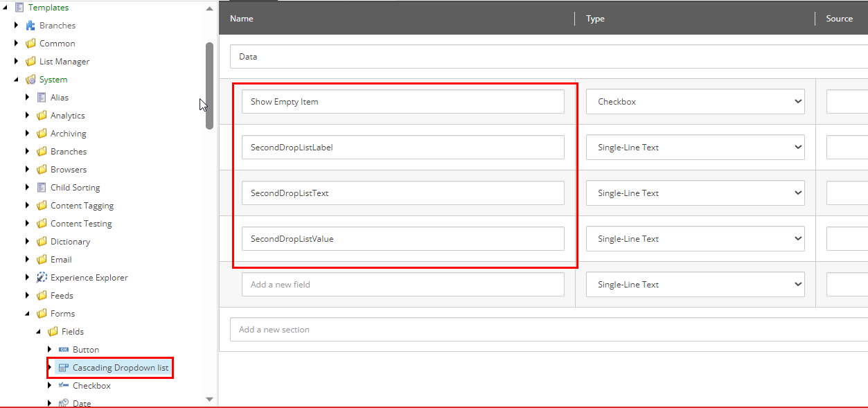Open type dropdown for Show Empty Item
This screenshot has height=408, width=868.
pyautogui.click(x=695, y=102)
